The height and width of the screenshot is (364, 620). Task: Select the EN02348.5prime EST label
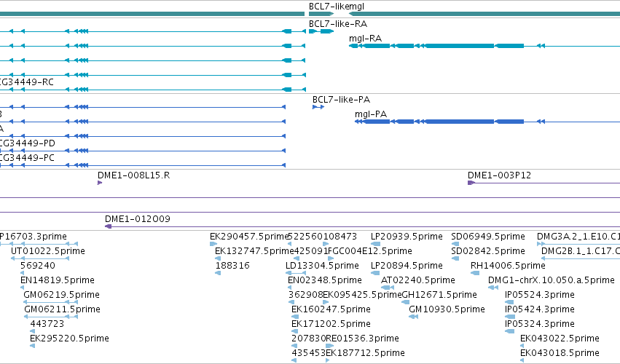tap(325, 280)
